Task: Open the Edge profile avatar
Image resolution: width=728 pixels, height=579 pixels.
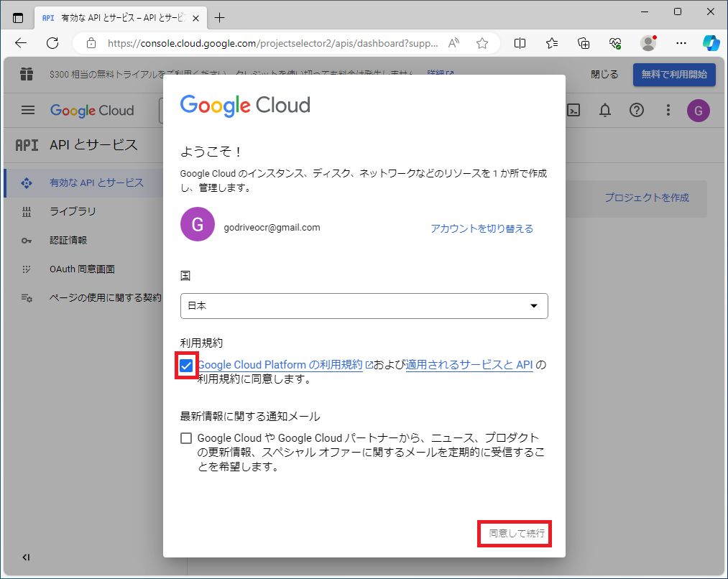Action: point(648,43)
